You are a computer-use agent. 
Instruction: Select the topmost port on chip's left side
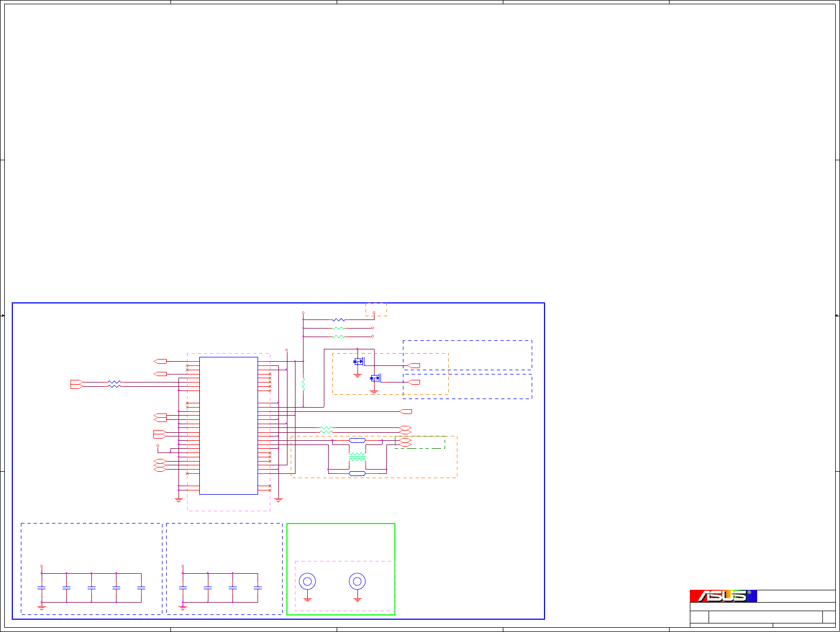click(160, 362)
